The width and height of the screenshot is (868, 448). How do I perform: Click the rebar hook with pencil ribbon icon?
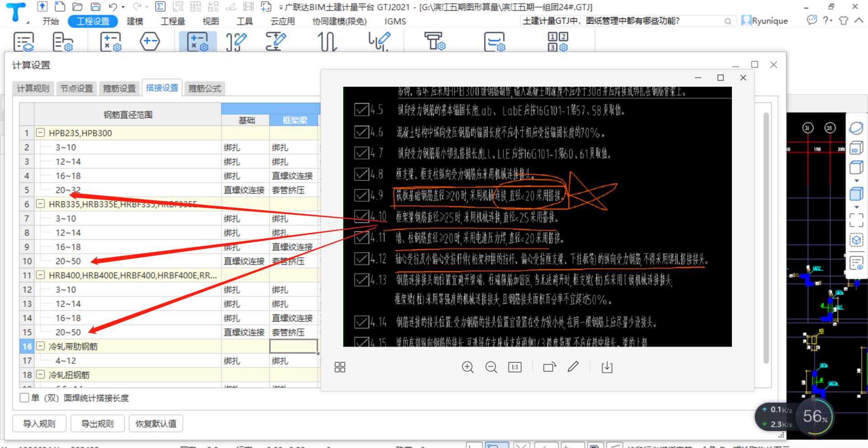tap(236, 42)
